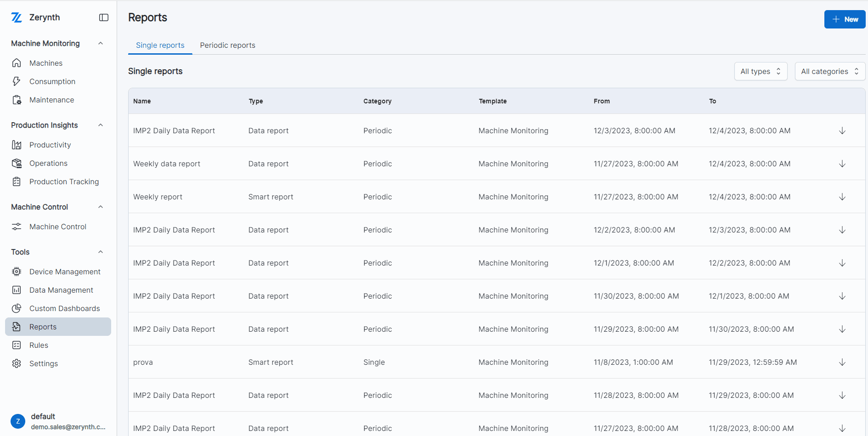Open the All categories dropdown

(x=829, y=71)
